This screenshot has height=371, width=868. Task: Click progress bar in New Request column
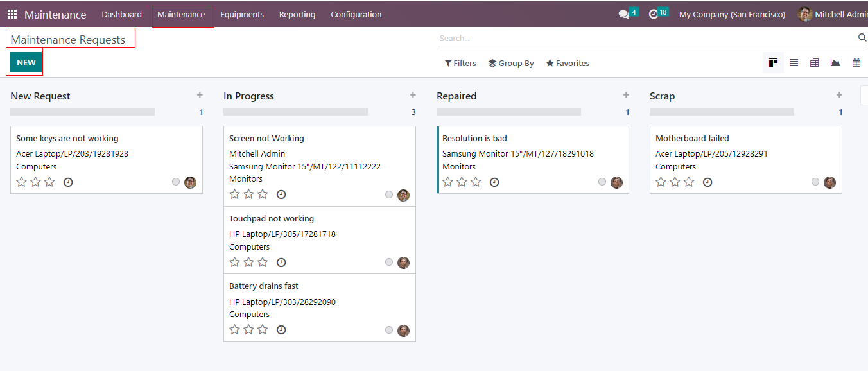tap(82, 112)
